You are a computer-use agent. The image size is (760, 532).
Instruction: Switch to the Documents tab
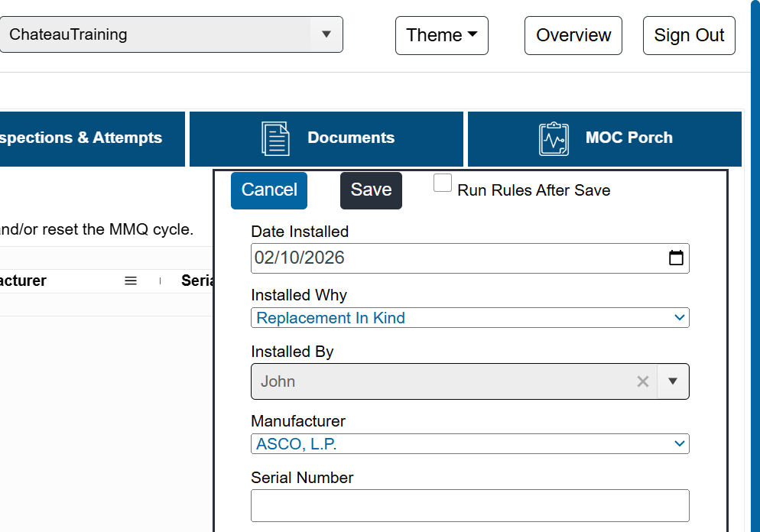[326, 139]
